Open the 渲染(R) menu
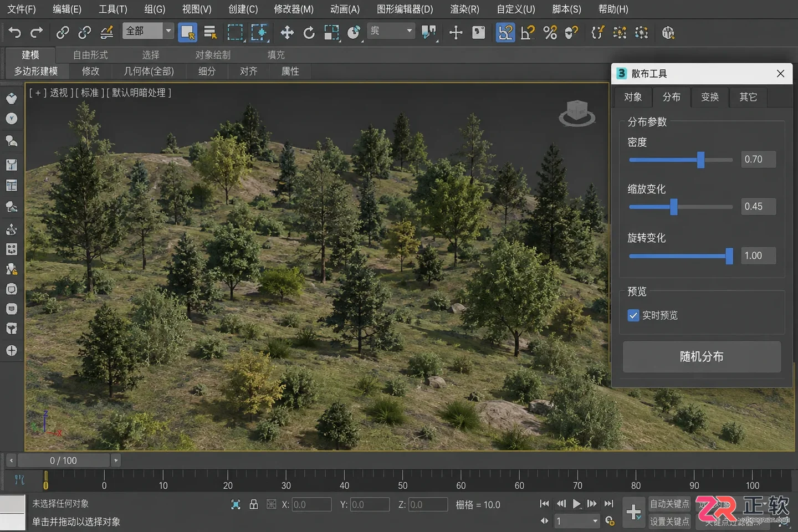The width and height of the screenshot is (798, 532). click(464, 9)
